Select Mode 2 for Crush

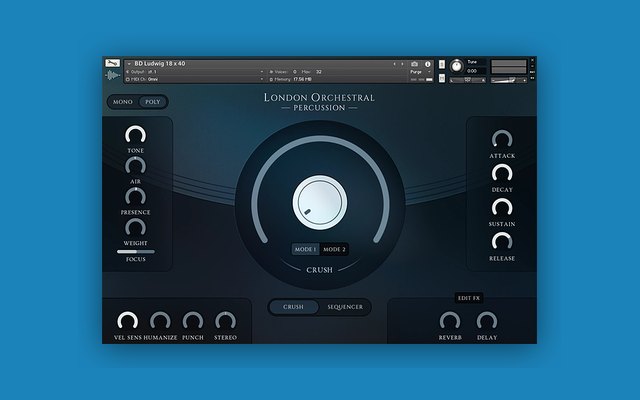click(x=334, y=249)
